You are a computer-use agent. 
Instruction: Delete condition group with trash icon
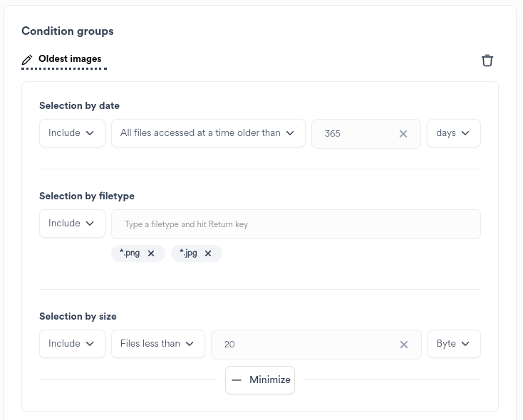[487, 61]
